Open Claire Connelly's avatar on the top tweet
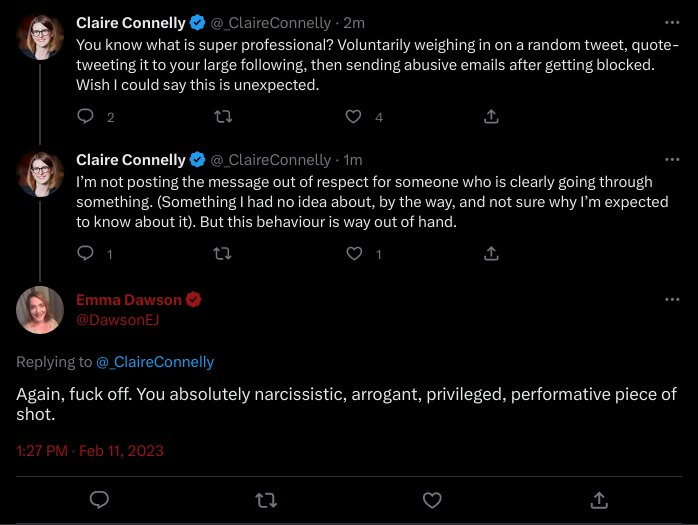The height and width of the screenshot is (525, 698). click(x=40, y=37)
